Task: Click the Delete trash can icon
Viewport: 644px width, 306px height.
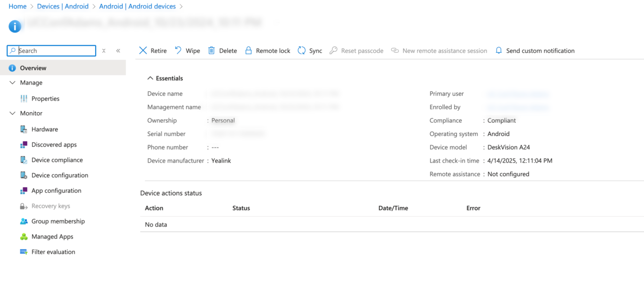Action: click(211, 51)
